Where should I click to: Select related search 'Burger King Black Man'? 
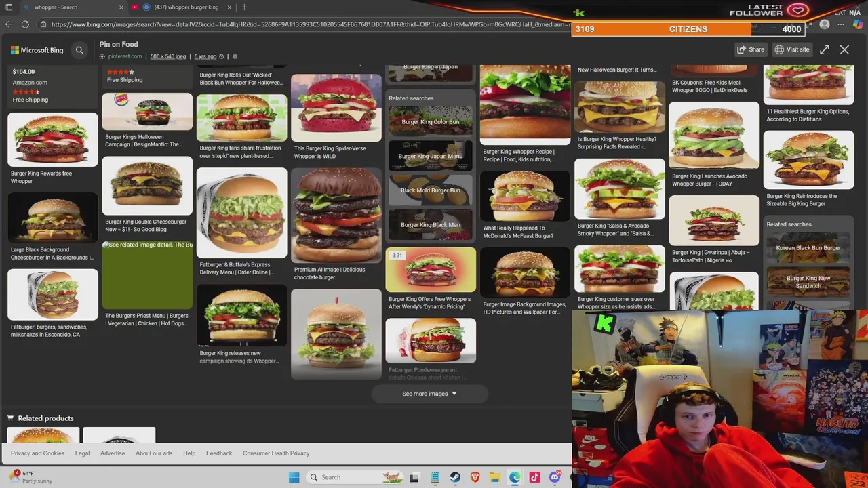[431, 225]
